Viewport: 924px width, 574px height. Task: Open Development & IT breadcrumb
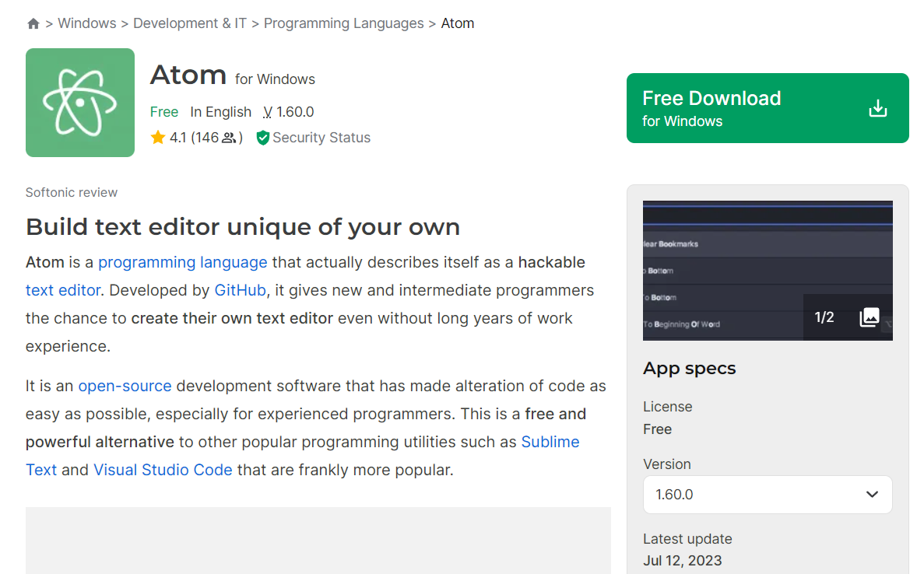coord(190,23)
